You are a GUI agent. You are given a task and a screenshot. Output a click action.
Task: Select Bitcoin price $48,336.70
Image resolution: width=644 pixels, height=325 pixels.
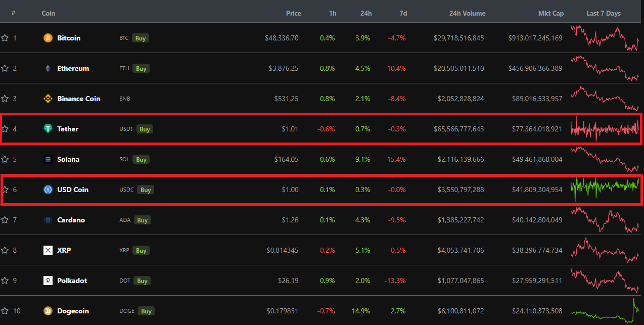tap(282, 38)
